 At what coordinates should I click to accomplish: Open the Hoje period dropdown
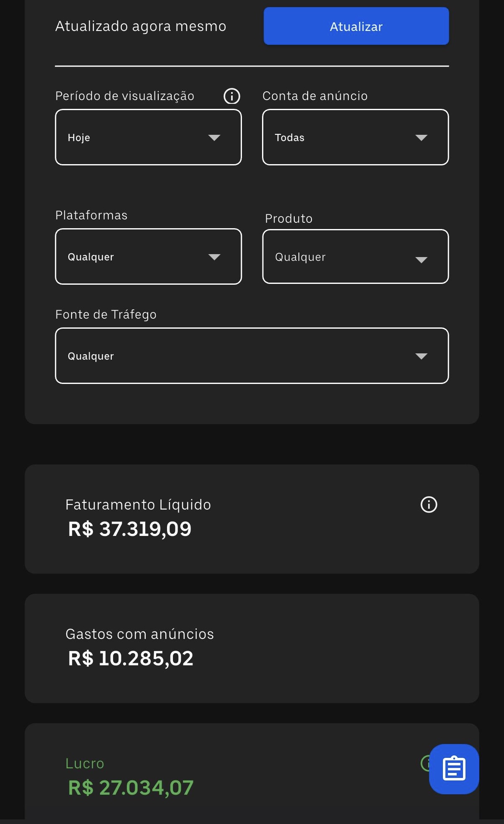click(148, 137)
